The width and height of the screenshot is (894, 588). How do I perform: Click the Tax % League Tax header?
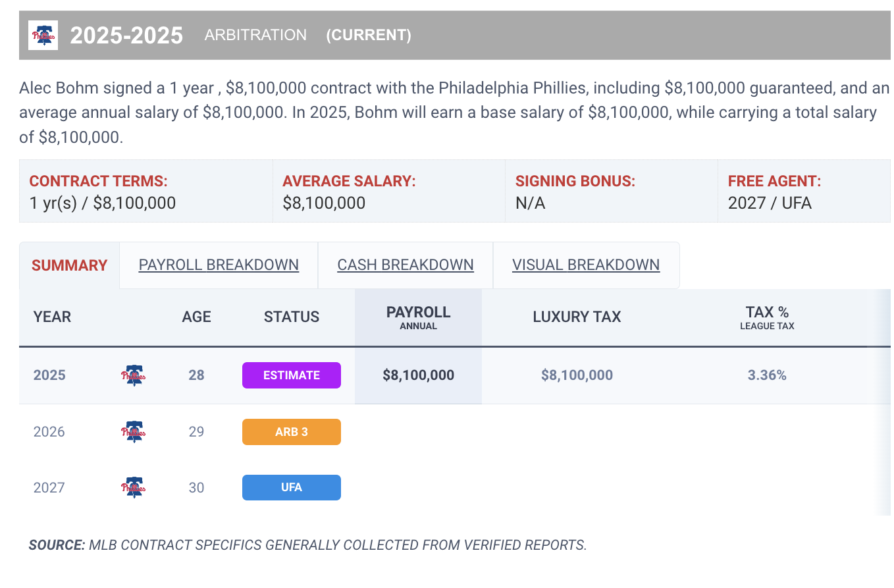click(x=767, y=317)
